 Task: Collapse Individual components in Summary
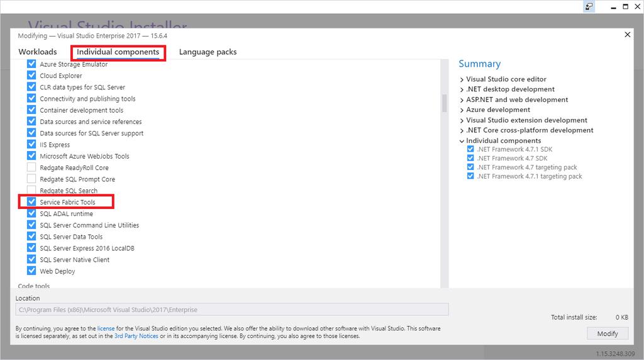coord(462,141)
